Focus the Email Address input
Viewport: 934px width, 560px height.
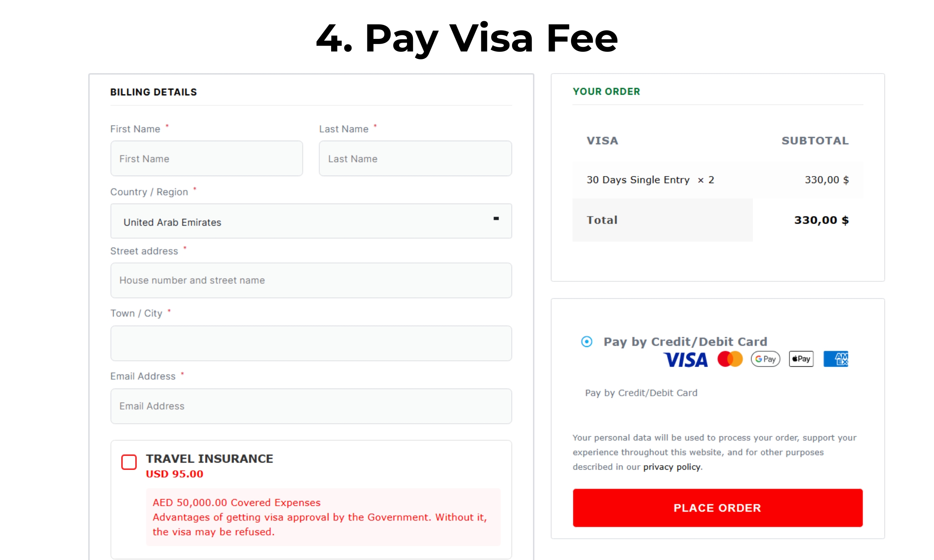pos(311,406)
